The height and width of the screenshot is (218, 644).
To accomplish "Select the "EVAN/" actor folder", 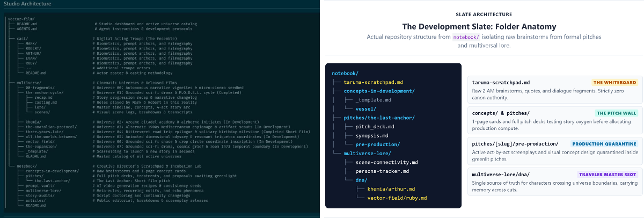I will tap(31, 58).
